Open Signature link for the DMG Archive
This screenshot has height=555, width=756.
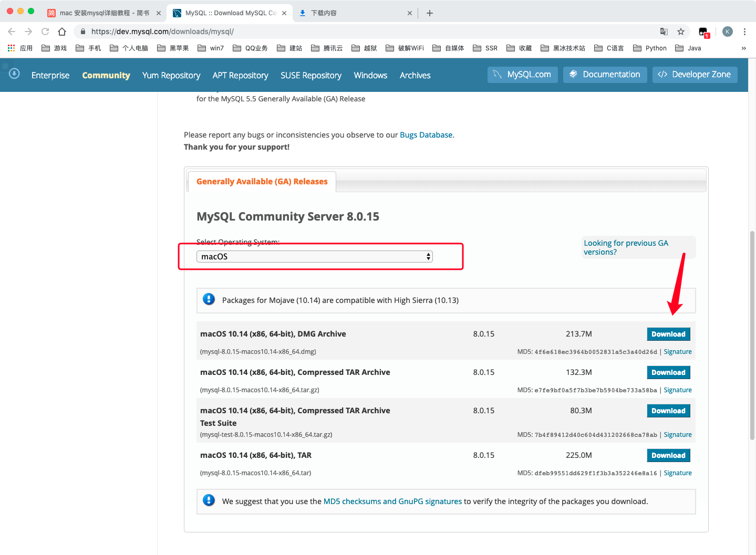[x=678, y=352]
